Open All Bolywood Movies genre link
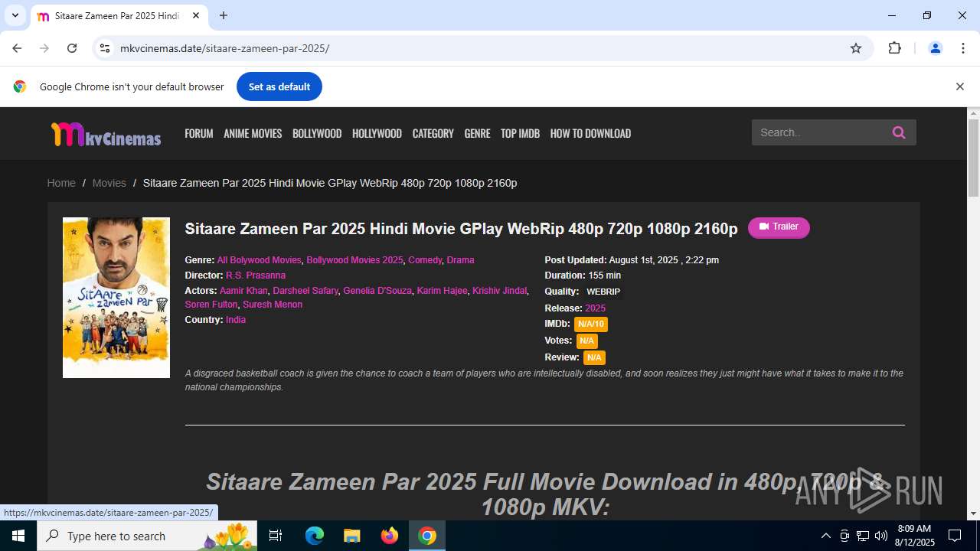Image resolution: width=980 pixels, height=551 pixels. tap(259, 260)
